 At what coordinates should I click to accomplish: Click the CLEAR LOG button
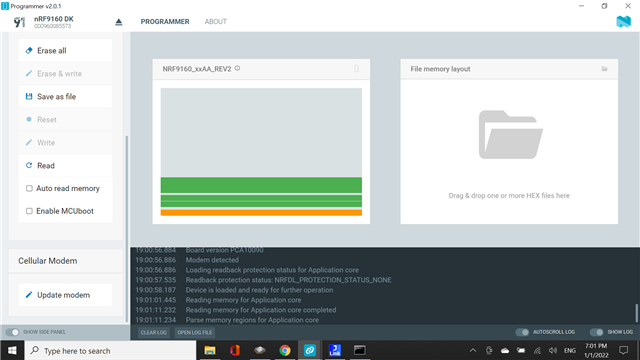[x=153, y=332]
